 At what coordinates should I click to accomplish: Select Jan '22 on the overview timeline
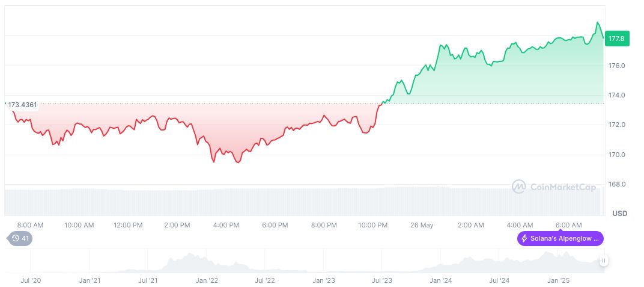[207, 280]
